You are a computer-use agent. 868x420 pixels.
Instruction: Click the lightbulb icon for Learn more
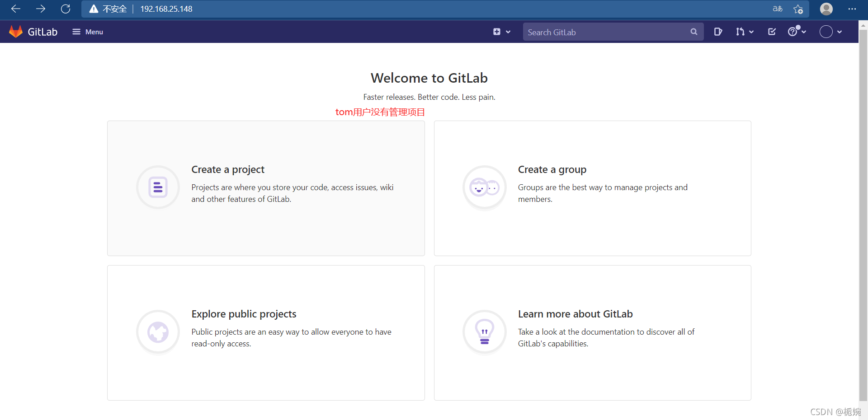pyautogui.click(x=485, y=332)
